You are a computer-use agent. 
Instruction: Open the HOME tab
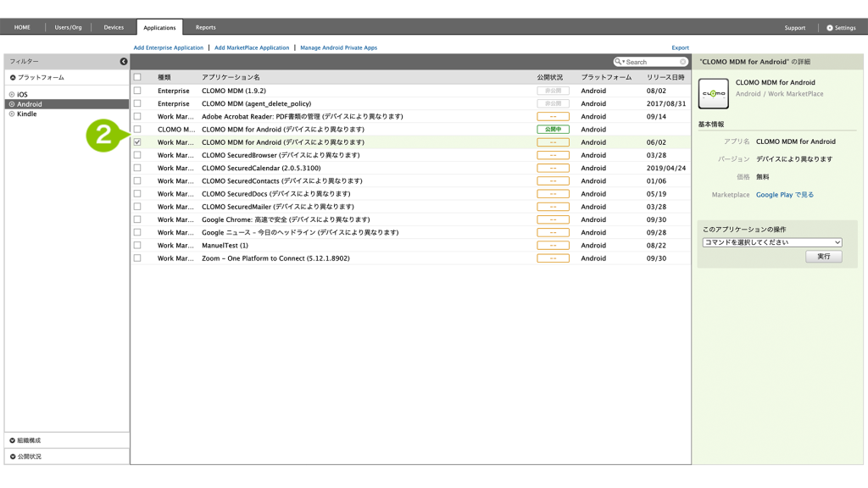click(22, 27)
